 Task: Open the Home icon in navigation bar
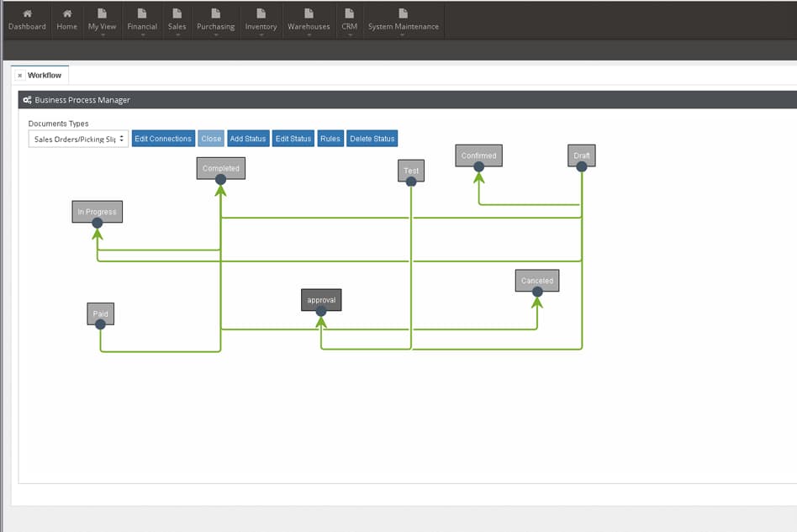(x=66, y=13)
